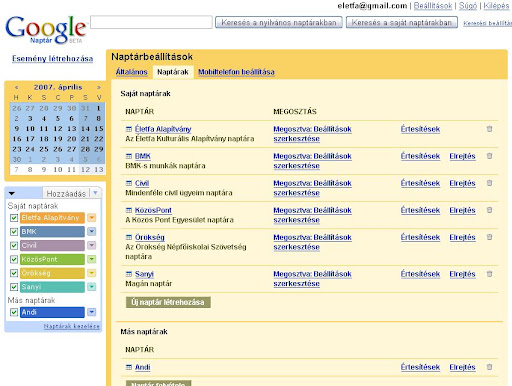Go to previous month in mini calendar

[x=16, y=87]
